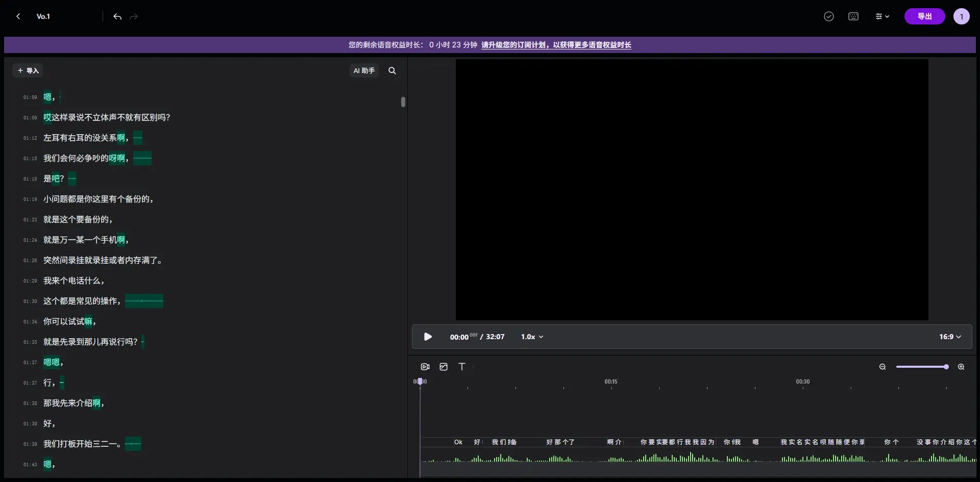The width and height of the screenshot is (980, 482).
Task: Click the camera record icon above timeline
Action: click(x=425, y=367)
